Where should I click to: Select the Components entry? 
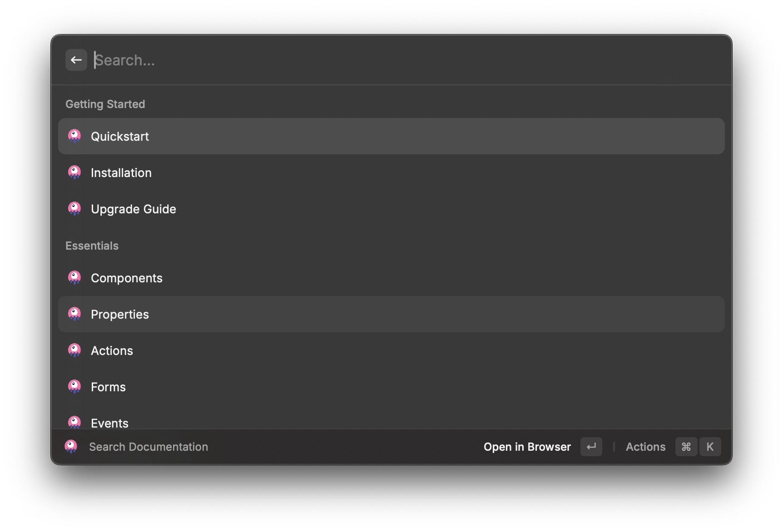tap(391, 278)
